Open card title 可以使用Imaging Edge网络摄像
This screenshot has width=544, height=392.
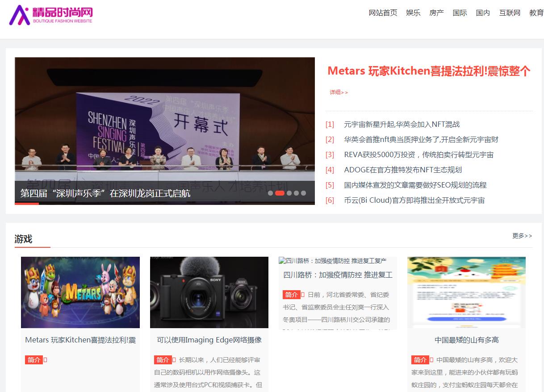(209, 340)
